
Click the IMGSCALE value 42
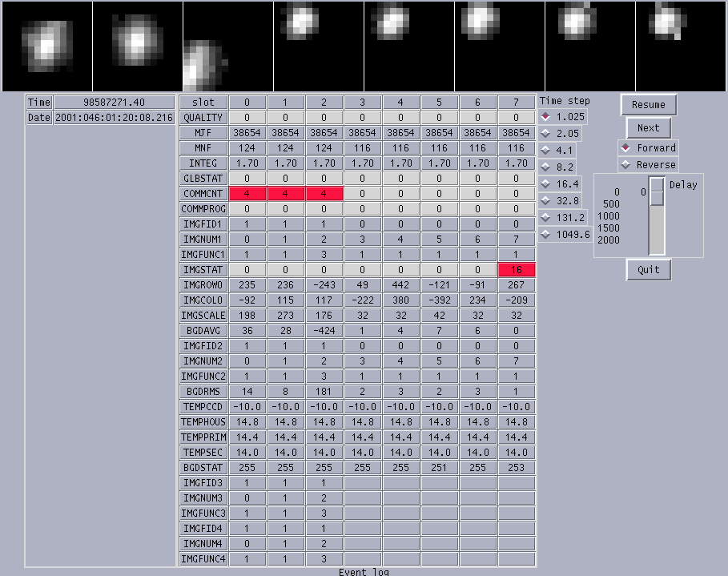point(439,316)
